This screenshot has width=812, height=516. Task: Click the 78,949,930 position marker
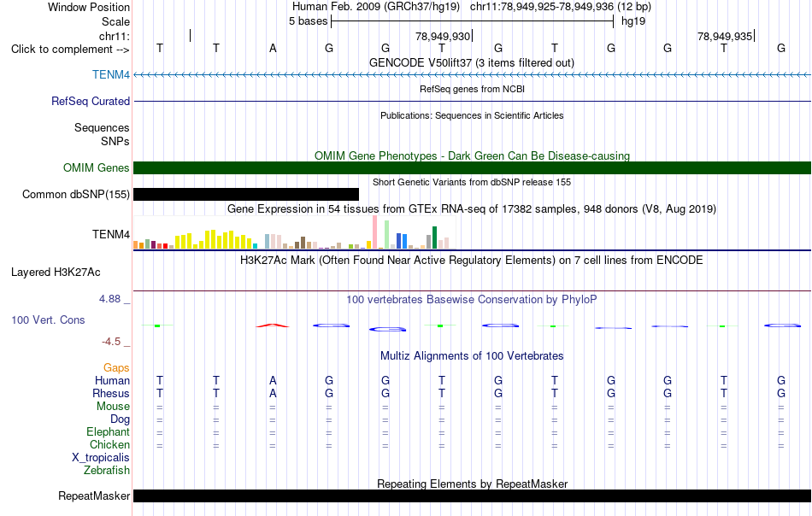(444, 36)
